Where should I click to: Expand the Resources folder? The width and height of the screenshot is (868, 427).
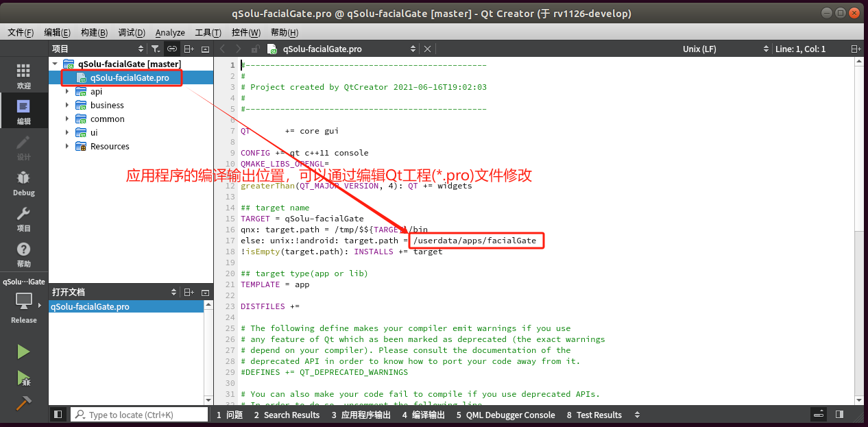coord(67,146)
